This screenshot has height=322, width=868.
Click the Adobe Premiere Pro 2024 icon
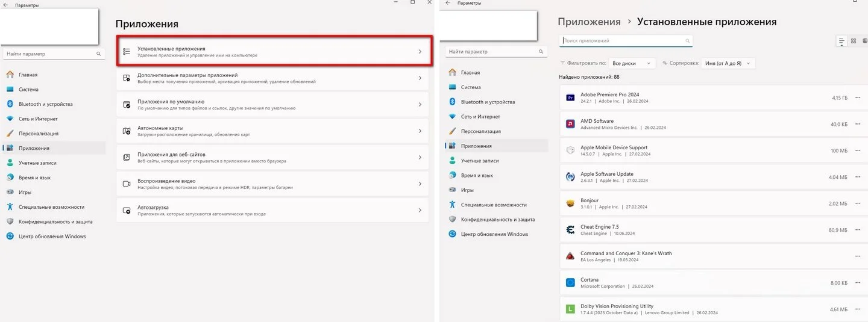click(570, 98)
